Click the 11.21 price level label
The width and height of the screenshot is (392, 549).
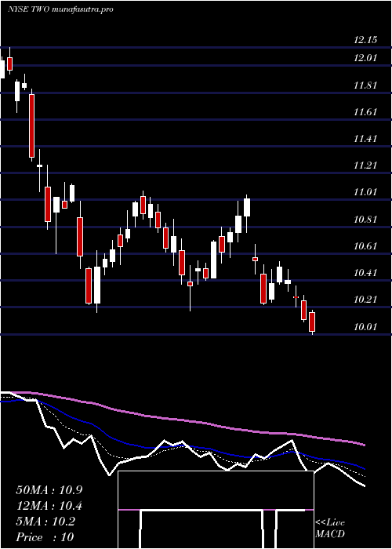click(x=365, y=165)
